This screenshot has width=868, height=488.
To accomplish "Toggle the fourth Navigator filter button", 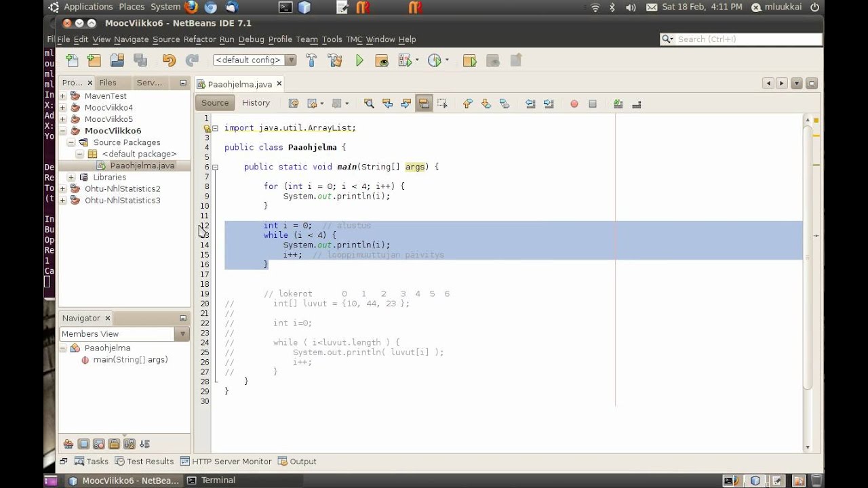I will [x=114, y=444].
